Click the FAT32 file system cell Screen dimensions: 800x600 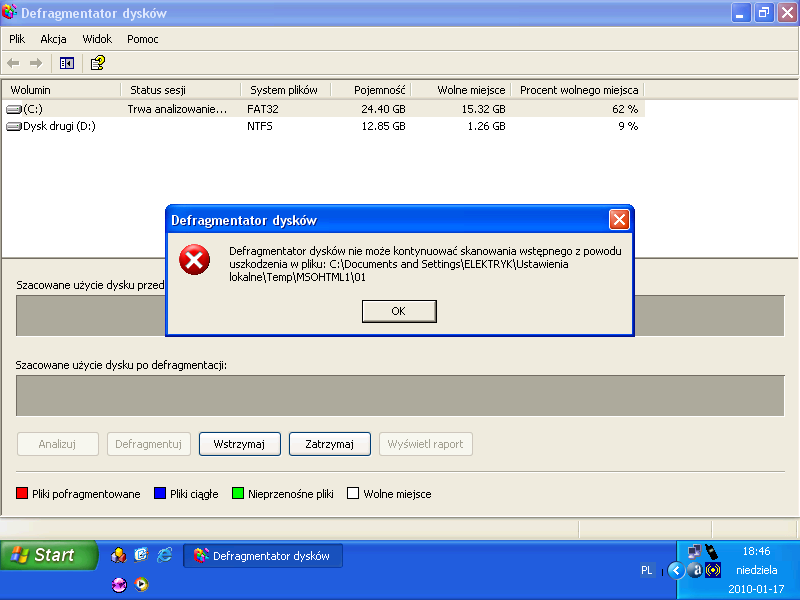click(x=263, y=109)
